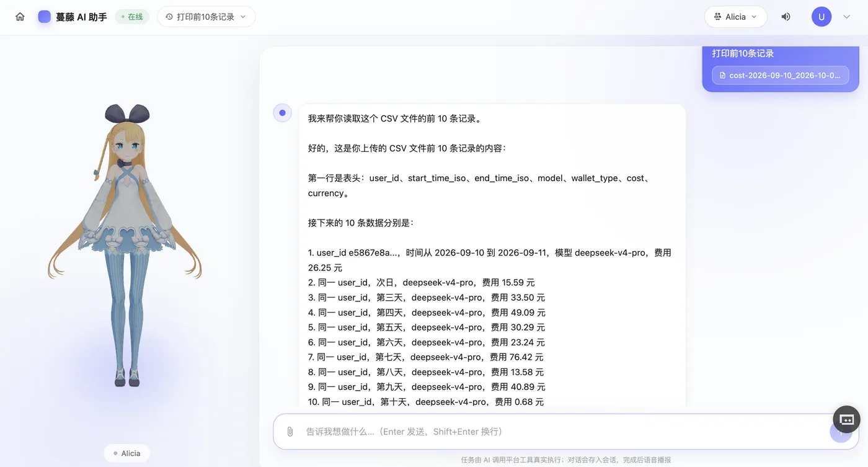The height and width of the screenshot is (467, 868).
Task: Click the history clock icon in the conversation selector
Action: tap(169, 17)
